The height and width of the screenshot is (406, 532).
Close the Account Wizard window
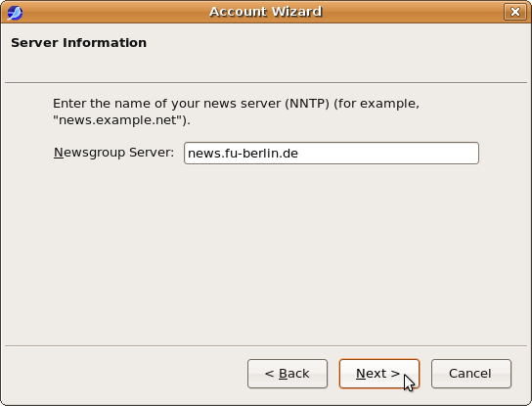(515, 12)
